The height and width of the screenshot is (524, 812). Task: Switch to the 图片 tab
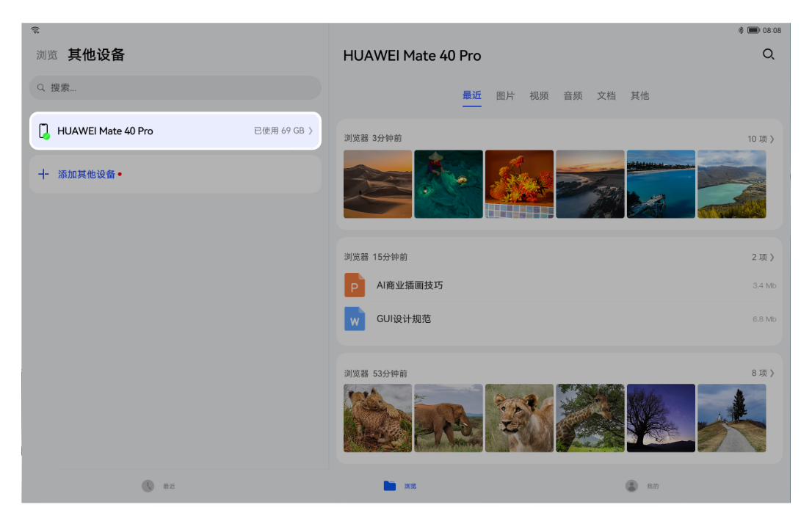505,95
